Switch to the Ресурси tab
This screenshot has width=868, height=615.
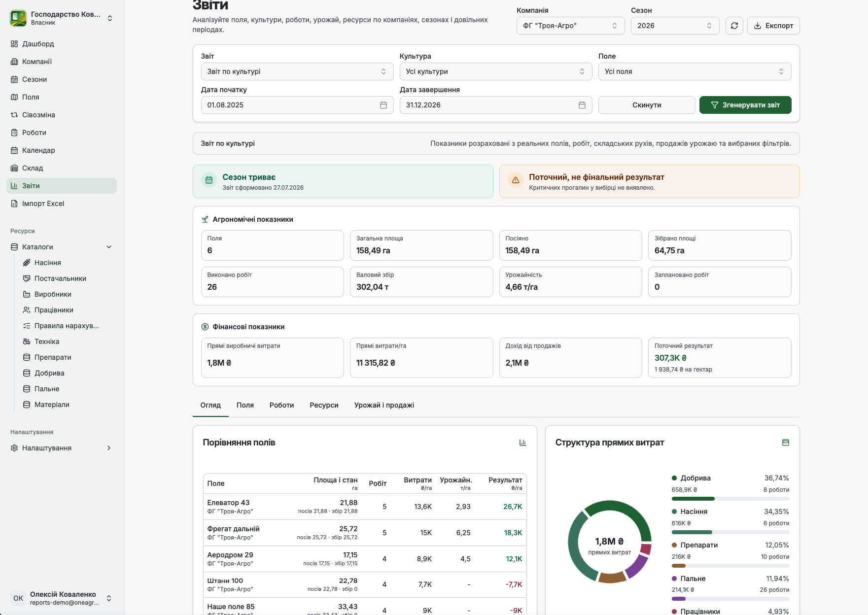pos(324,405)
